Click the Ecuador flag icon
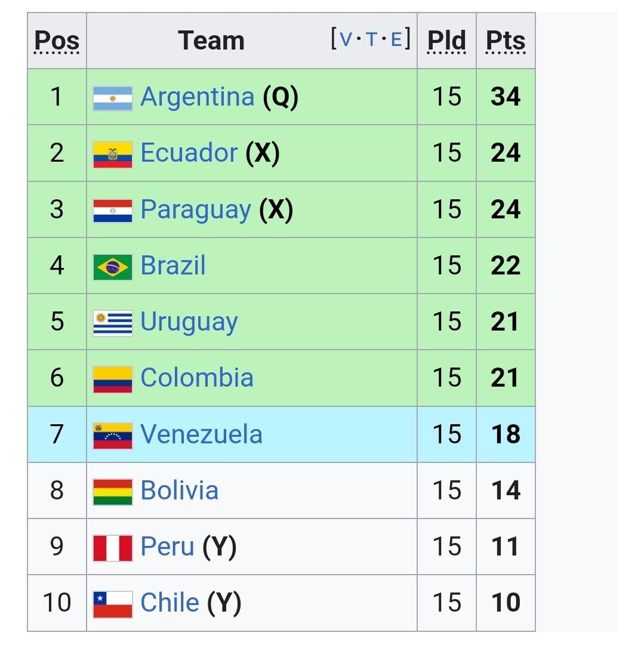 pyautogui.click(x=113, y=155)
